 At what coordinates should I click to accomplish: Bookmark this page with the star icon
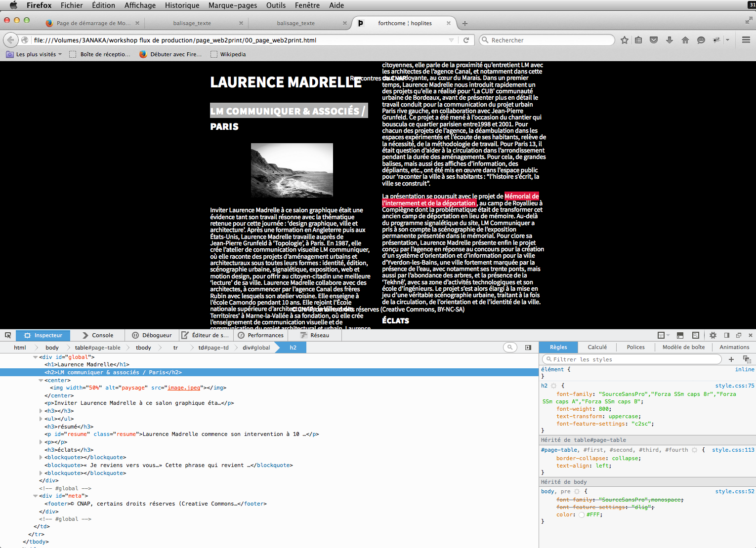click(x=625, y=40)
